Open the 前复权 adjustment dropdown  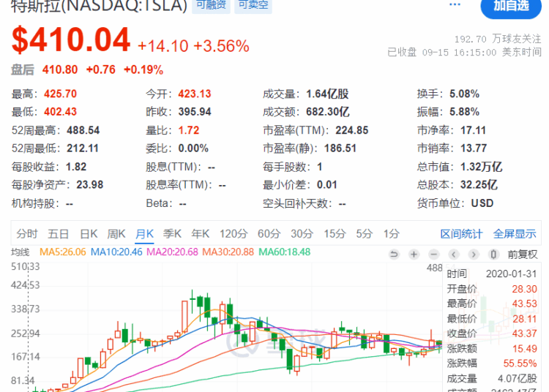click(523, 255)
